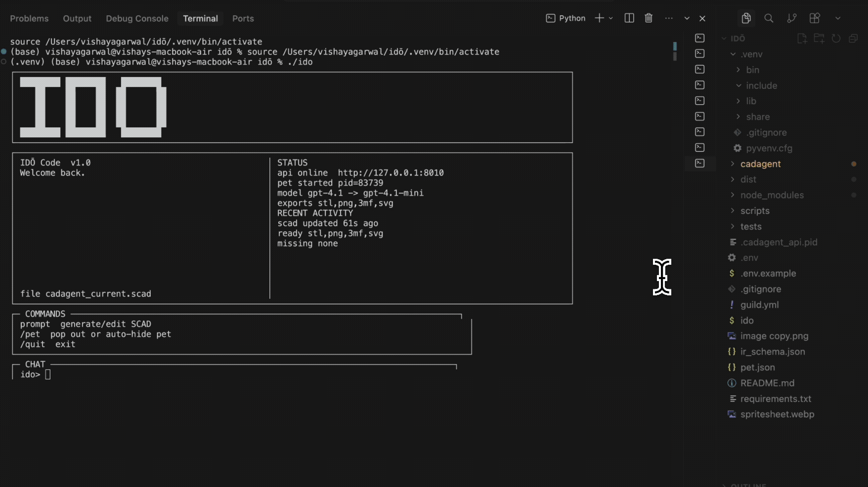Collapse all folders in explorer
The image size is (868, 487).
(x=853, y=38)
